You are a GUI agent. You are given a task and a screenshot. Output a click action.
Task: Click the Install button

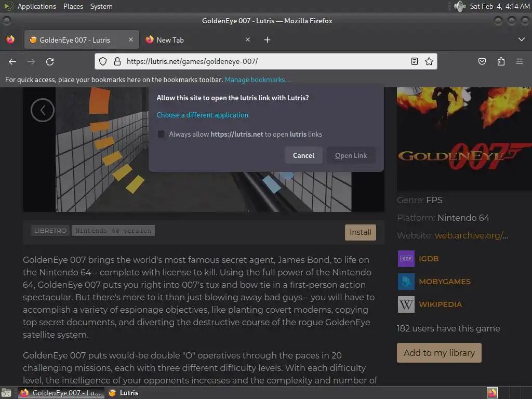point(361,232)
